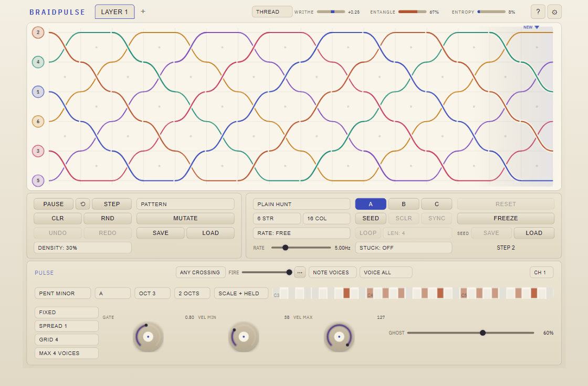This screenshot has height=386, width=588.
Task: Add a new layer with plus icon
Action: click(x=143, y=11)
